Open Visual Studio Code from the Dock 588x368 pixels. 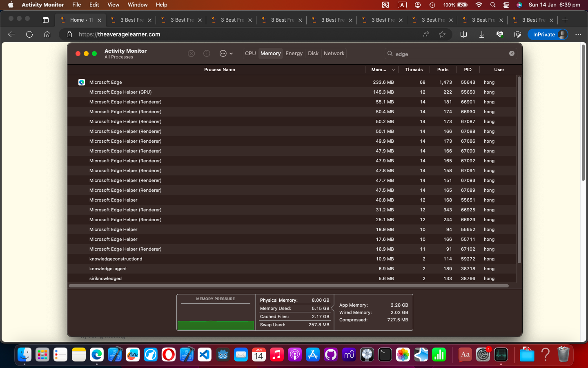(205, 355)
